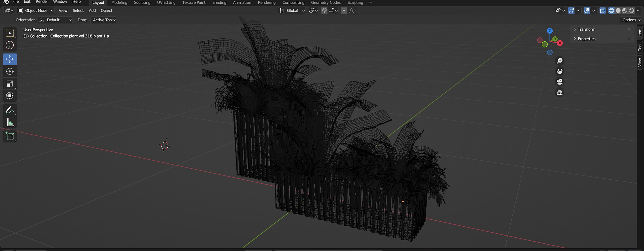Open the Window menu

click(60, 2)
